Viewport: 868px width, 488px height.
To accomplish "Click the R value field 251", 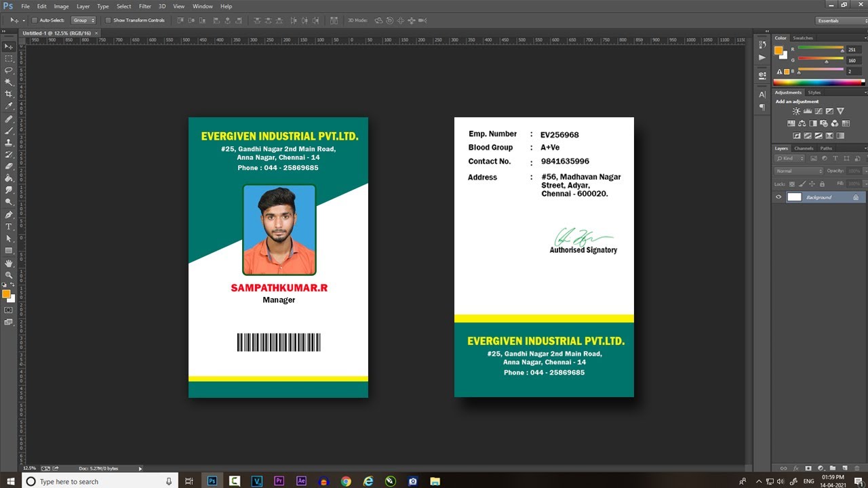I will point(853,50).
